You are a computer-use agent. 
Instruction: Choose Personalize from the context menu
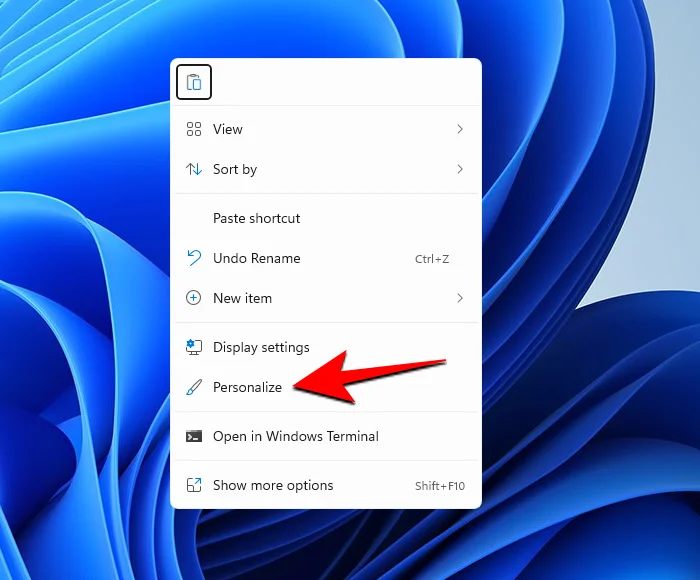coord(326,387)
